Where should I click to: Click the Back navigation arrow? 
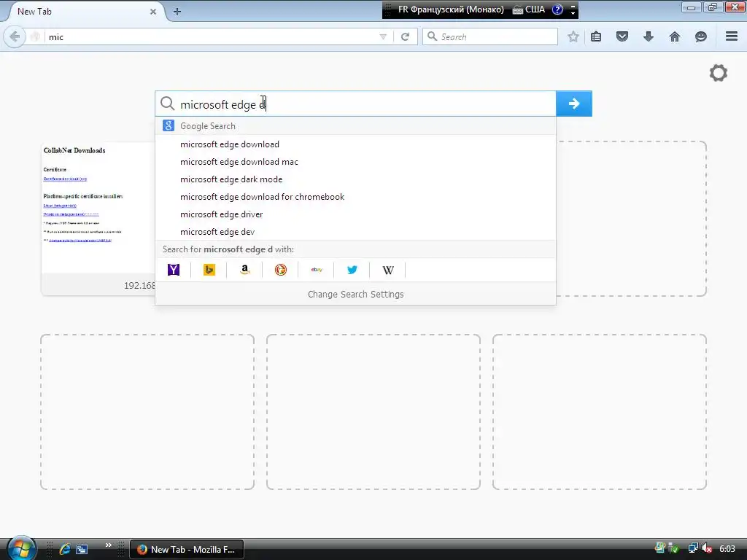pos(15,36)
